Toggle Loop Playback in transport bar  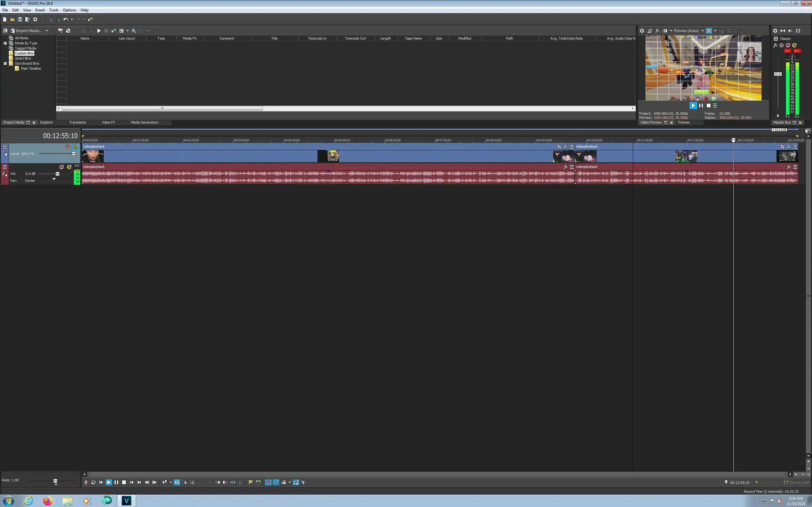(93, 482)
